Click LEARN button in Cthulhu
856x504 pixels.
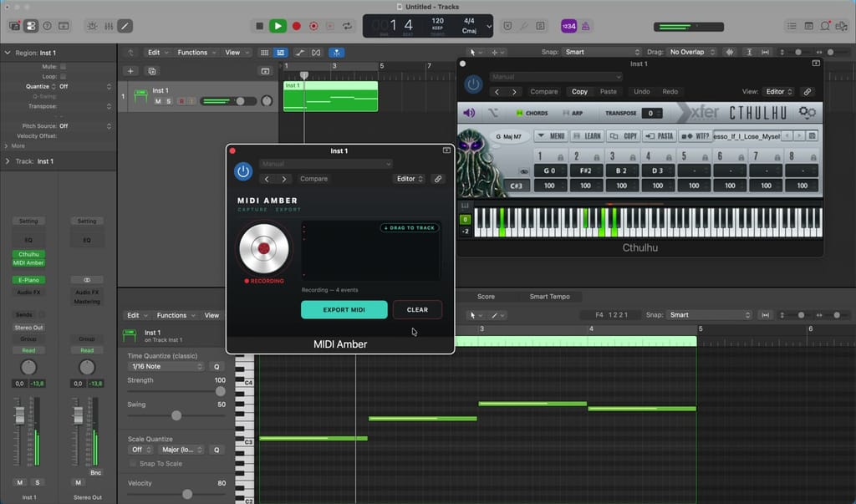tap(587, 136)
